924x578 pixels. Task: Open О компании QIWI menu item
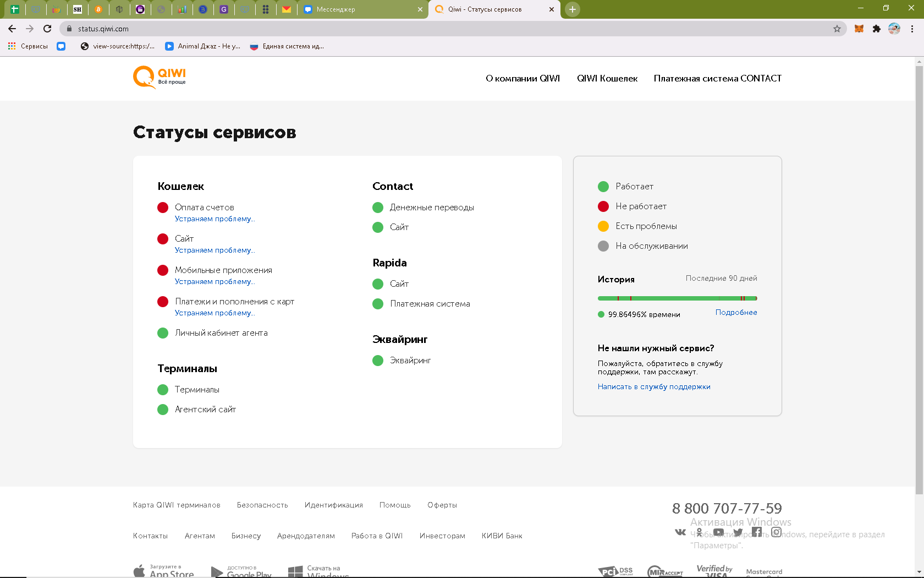522,78
